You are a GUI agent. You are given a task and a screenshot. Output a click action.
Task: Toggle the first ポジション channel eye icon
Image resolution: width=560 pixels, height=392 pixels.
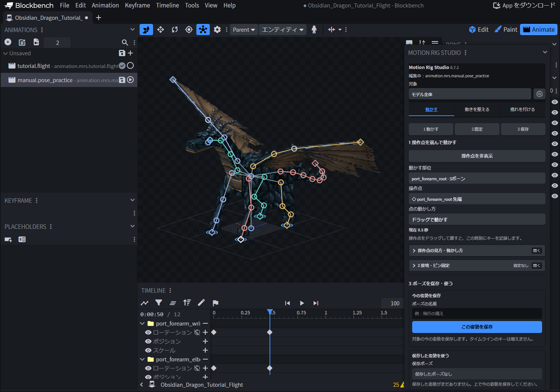[148, 341]
